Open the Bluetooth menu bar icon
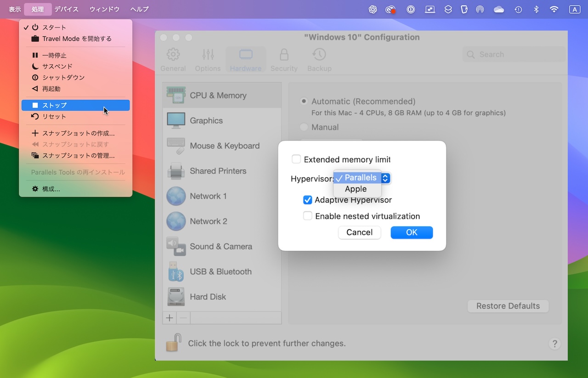The image size is (588, 378). point(536,9)
